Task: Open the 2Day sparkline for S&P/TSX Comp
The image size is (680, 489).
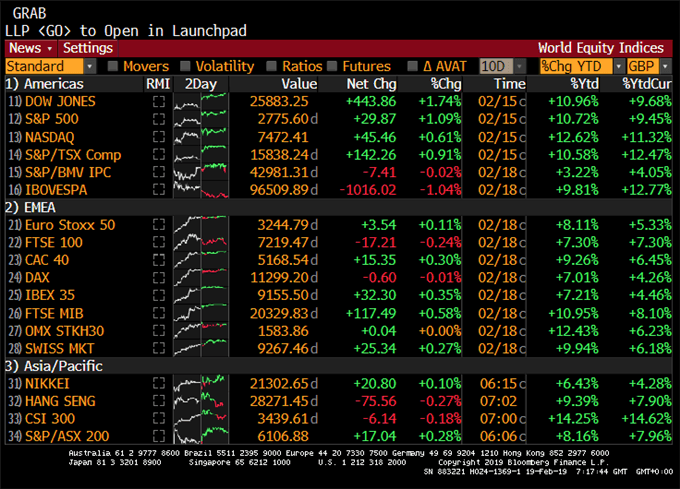Action: (200, 155)
